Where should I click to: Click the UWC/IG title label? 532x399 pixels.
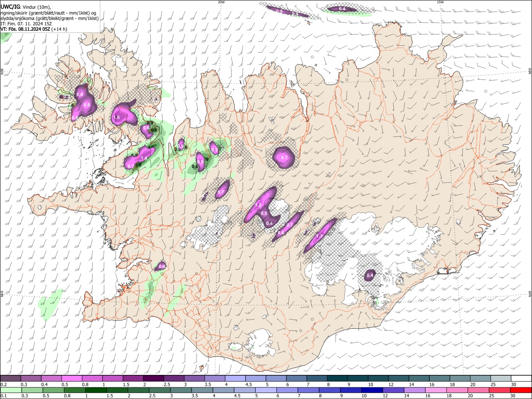10,7
